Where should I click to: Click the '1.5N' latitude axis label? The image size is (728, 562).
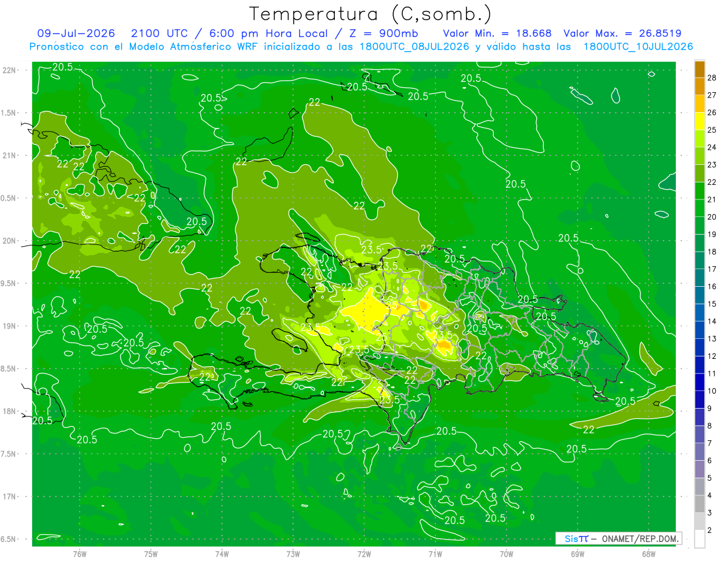(x=9, y=113)
